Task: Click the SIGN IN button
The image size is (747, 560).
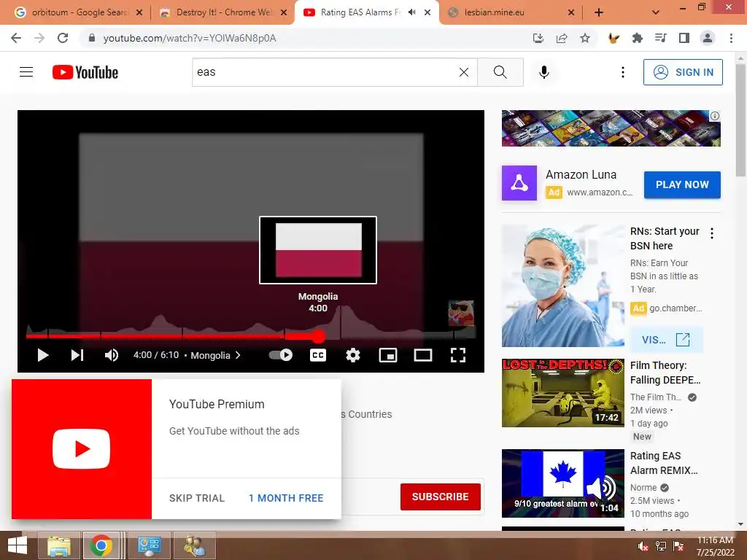Action: (x=683, y=72)
